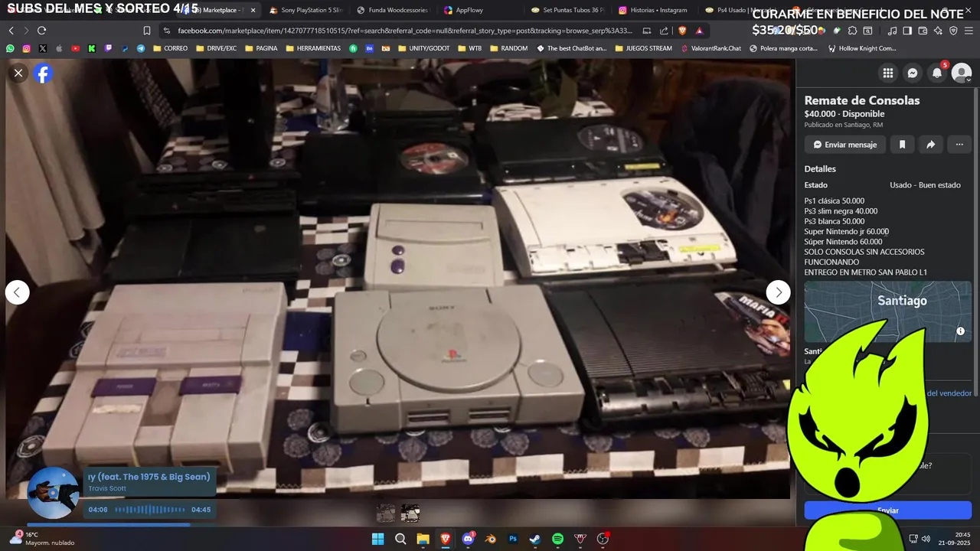Open File Explorer from taskbar
This screenshot has width=980, height=551.
(x=423, y=539)
